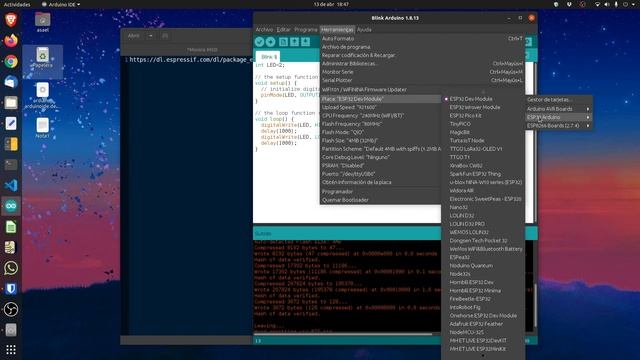
Task: Open the text editor dock icon
Action: [11, 123]
